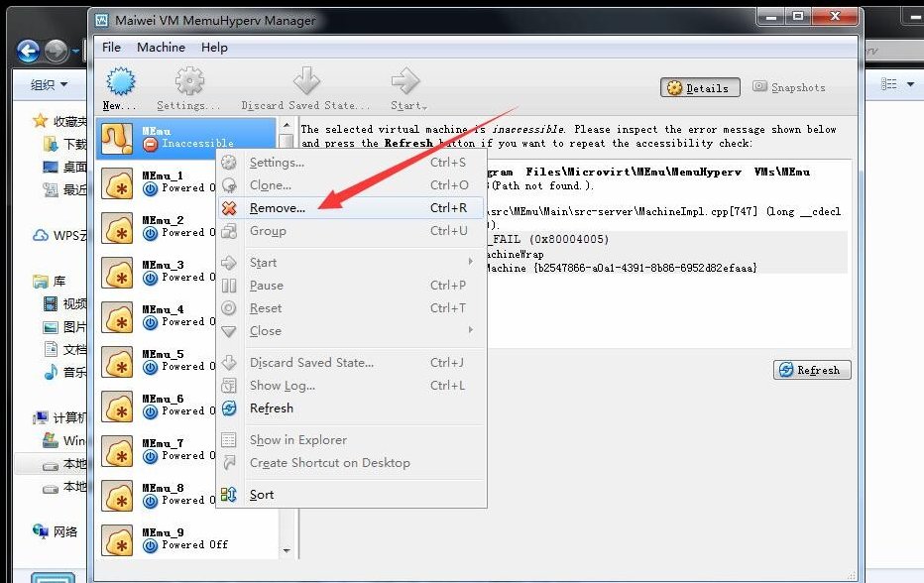Expand the Close submenu arrow
Screen dimensions: 924x583
[x=470, y=329]
